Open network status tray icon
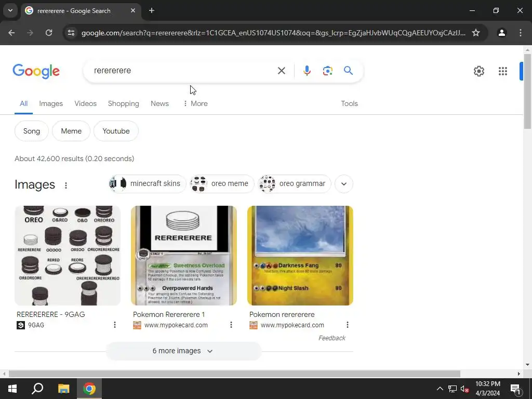 453,389
